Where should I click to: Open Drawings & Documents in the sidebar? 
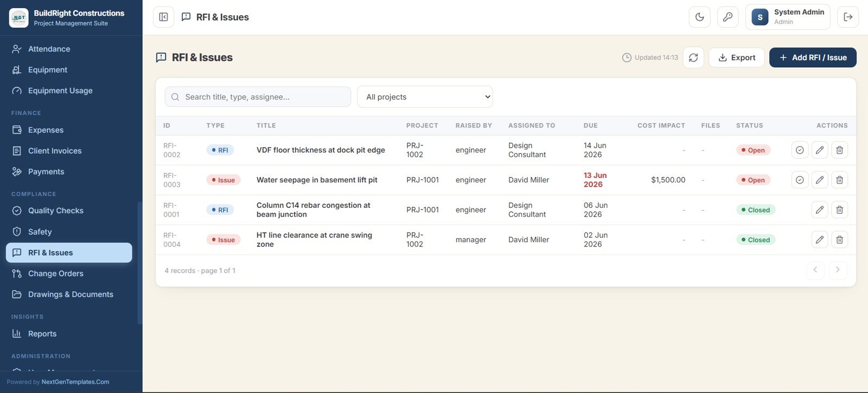pos(69,294)
